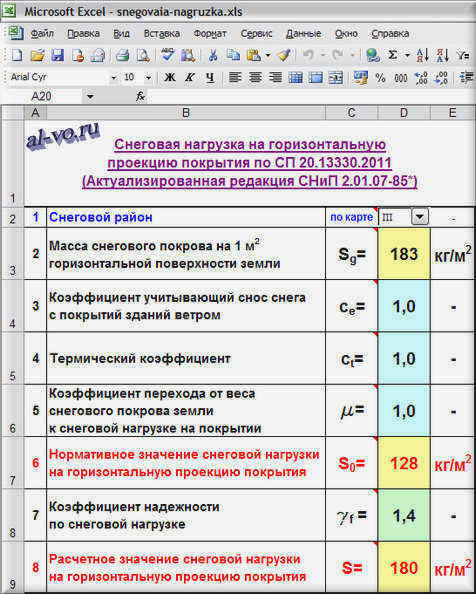This screenshot has width=476, height=594.
Task: Save the workbook with the floppy icon
Action: 58,56
